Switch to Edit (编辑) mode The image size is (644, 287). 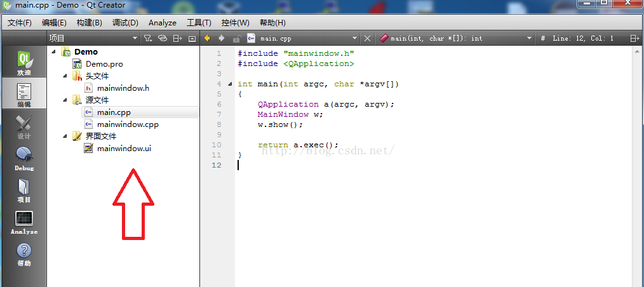tap(24, 93)
